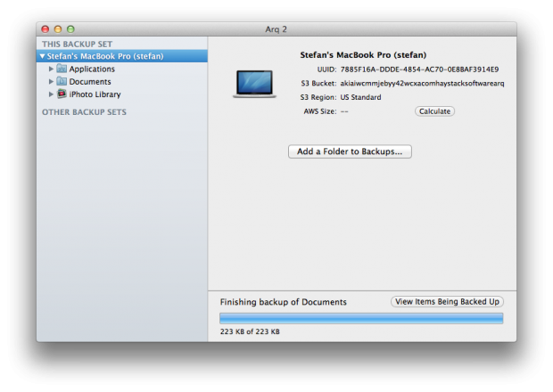Click Add a Folder to Backups button
Viewport: 553px width, 392px height.
[350, 151]
